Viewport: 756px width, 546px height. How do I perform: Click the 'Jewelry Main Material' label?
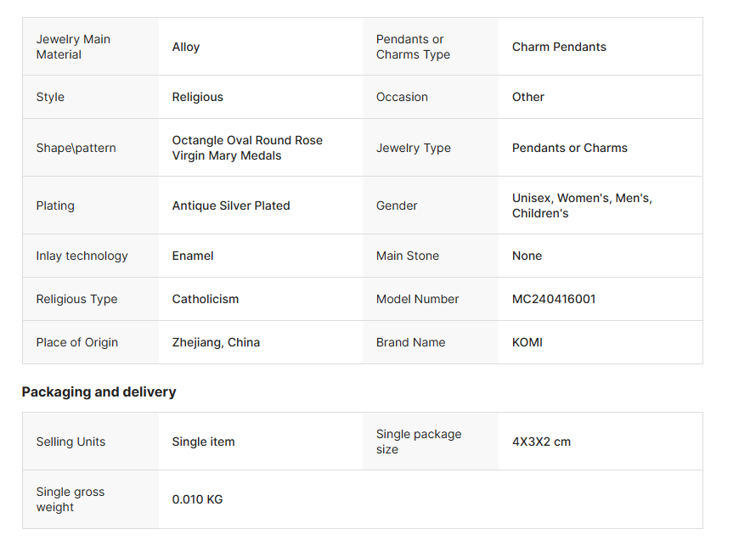point(73,47)
